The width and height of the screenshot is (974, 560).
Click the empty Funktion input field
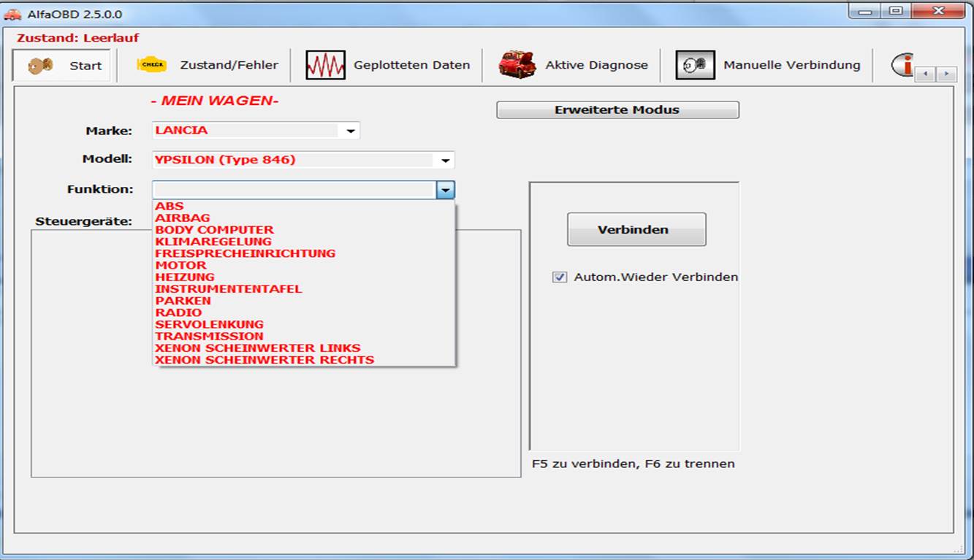pyautogui.click(x=294, y=190)
